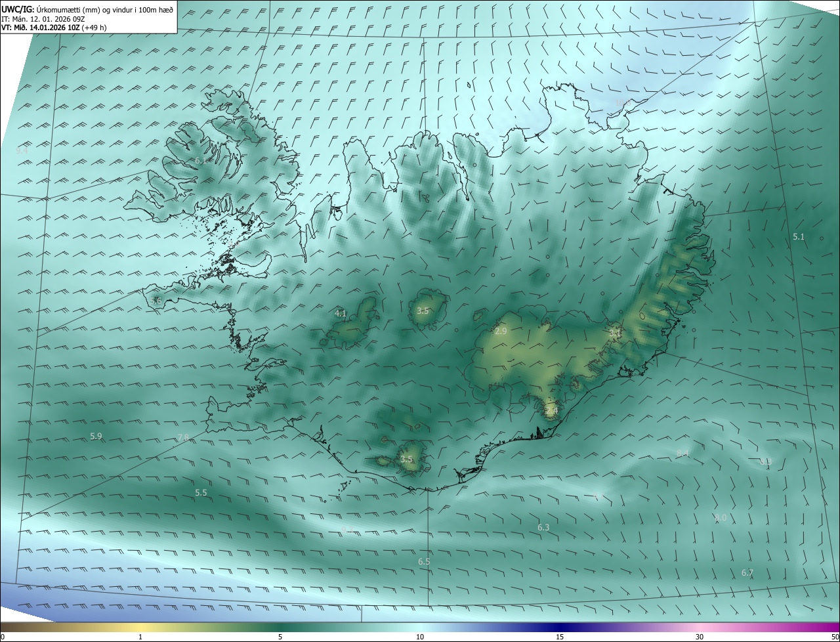Click the 5.5 value in the southwest ocean
Viewport: 840px width, 642px height.
click(x=201, y=492)
